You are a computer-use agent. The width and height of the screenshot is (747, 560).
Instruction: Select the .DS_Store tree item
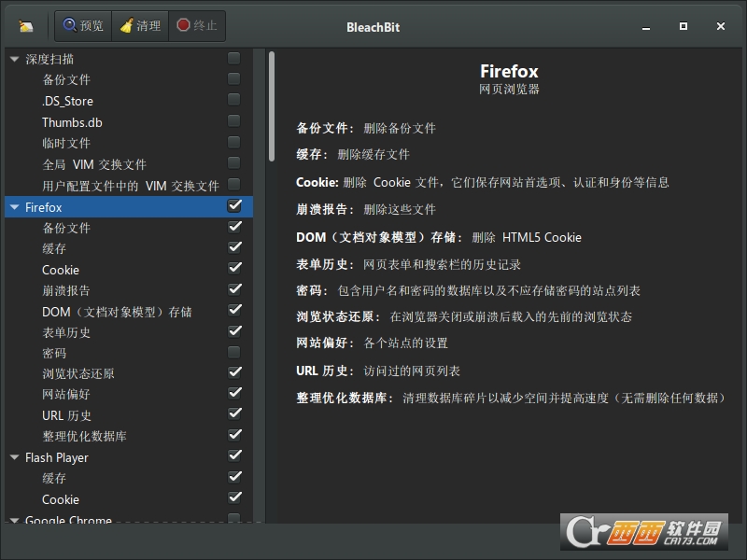pyautogui.click(x=67, y=101)
